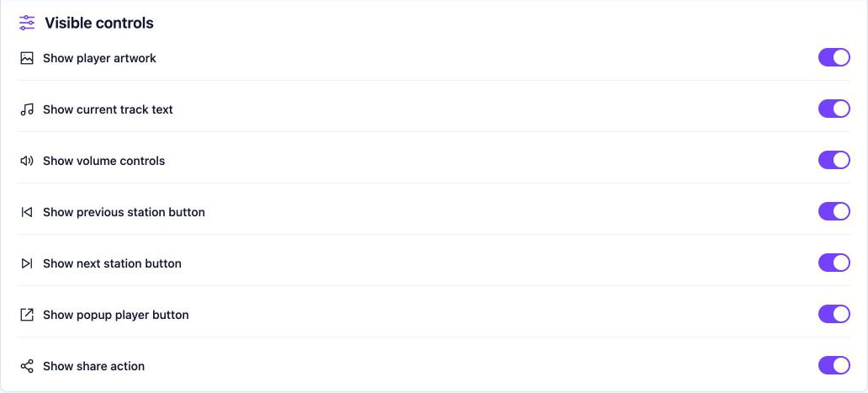Disable the Show player artwork toggle
Image resolution: width=868 pixels, height=393 pixels.
pyautogui.click(x=834, y=57)
